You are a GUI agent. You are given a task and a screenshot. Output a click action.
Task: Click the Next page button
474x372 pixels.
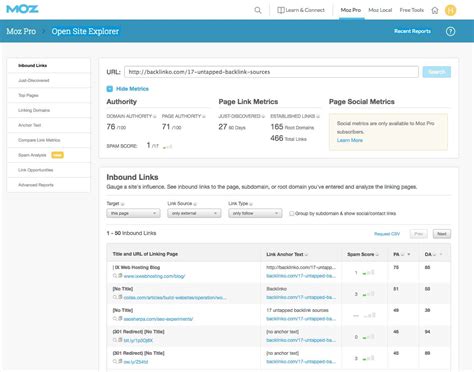point(442,234)
